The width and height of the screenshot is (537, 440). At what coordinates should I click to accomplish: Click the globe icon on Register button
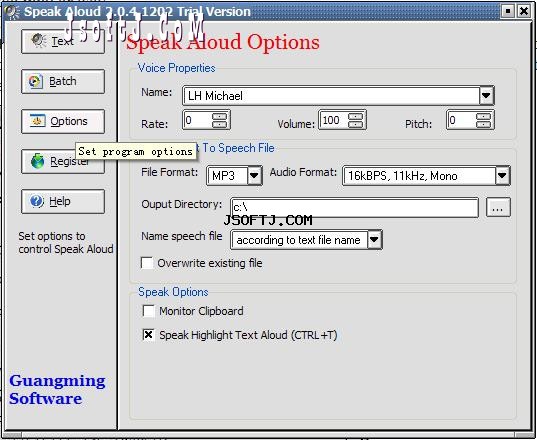(x=37, y=161)
